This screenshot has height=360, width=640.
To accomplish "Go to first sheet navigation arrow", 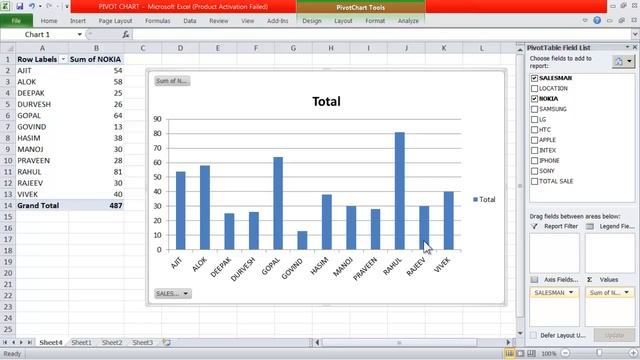I will [x=5, y=342].
